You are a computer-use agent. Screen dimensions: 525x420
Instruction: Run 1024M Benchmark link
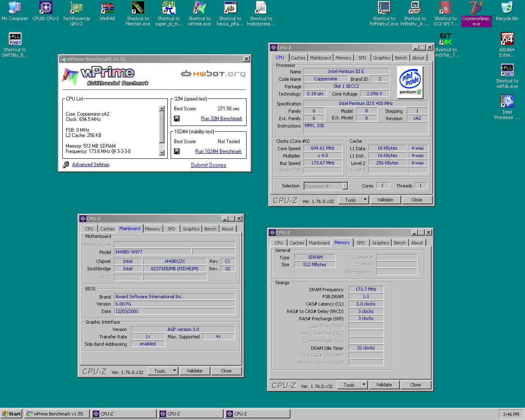(x=218, y=151)
